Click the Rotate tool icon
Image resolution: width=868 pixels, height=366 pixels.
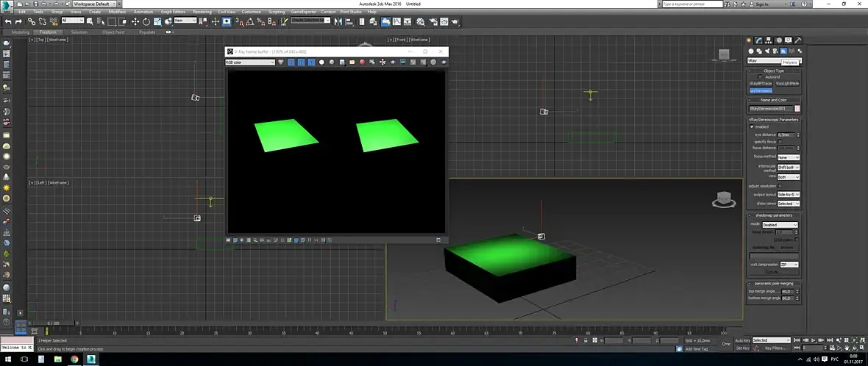pos(146,21)
